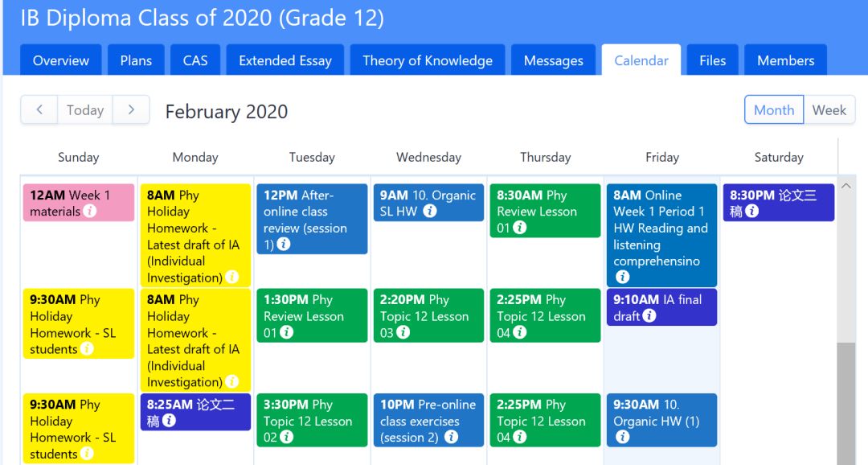Open info icon on Pre-online class exercises event
This screenshot has height=465, width=868.
tap(452, 438)
